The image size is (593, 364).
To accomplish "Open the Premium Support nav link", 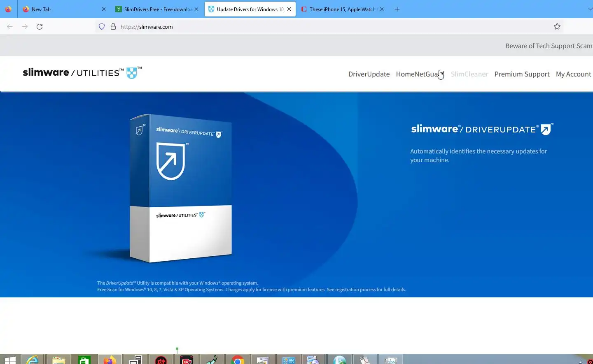I will click(x=522, y=74).
